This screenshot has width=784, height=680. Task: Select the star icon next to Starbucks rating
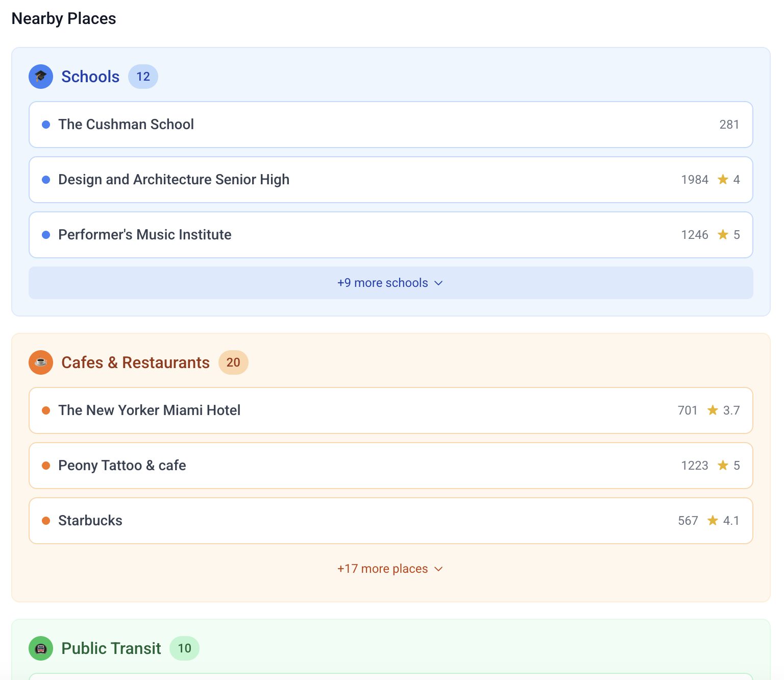pos(713,521)
